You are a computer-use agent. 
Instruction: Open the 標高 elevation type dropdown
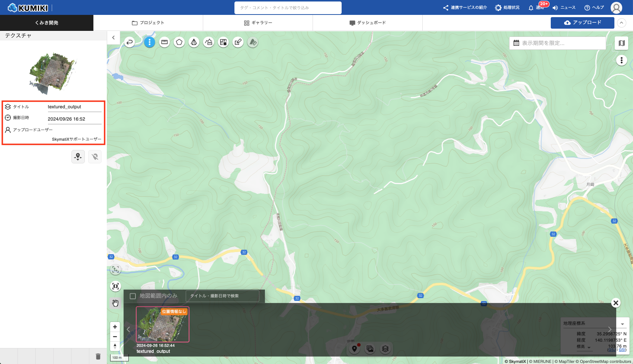coord(584,347)
